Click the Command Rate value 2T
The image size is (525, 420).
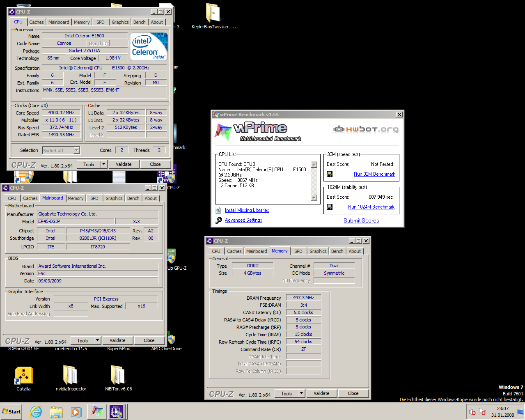coord(303,349)
